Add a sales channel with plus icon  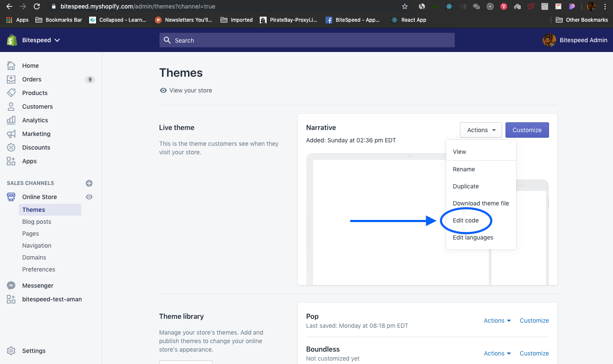coord(89,183)
